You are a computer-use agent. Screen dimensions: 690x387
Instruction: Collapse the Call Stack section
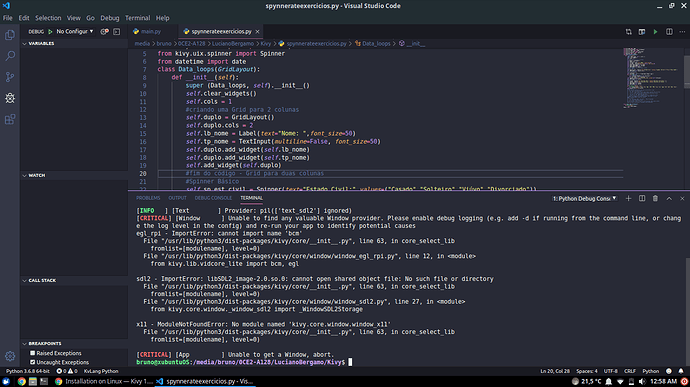(74, 280)
